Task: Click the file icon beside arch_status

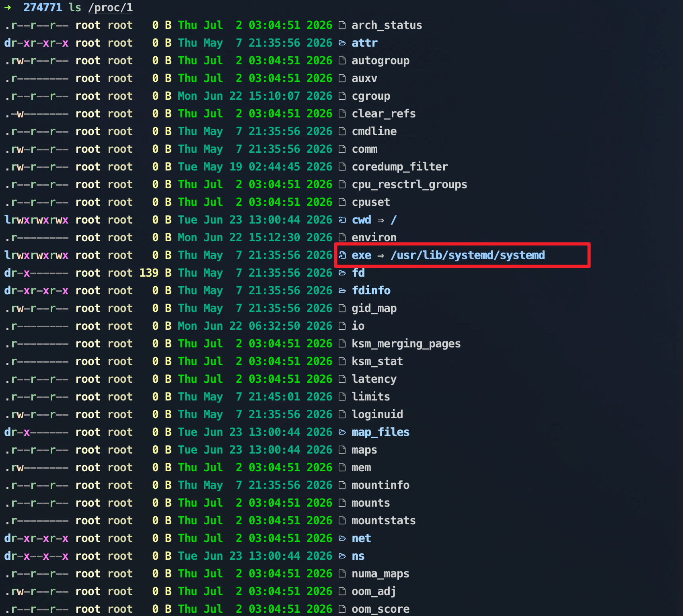Action: [x=342, y=25]
